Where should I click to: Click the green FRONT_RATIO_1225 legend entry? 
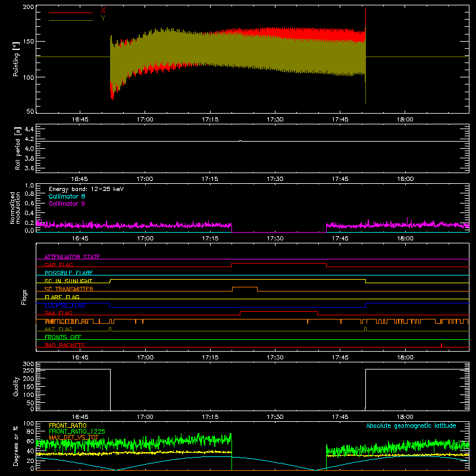click(77, 431)
